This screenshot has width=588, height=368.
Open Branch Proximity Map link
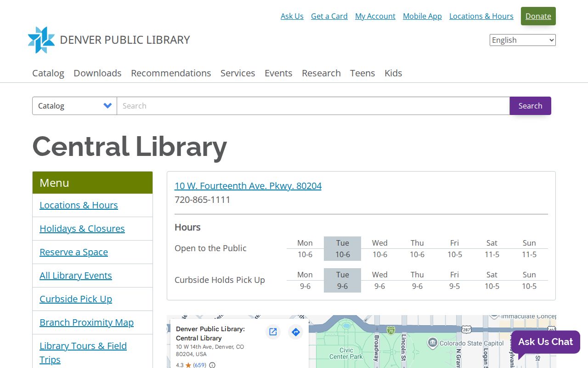(86, 322)
